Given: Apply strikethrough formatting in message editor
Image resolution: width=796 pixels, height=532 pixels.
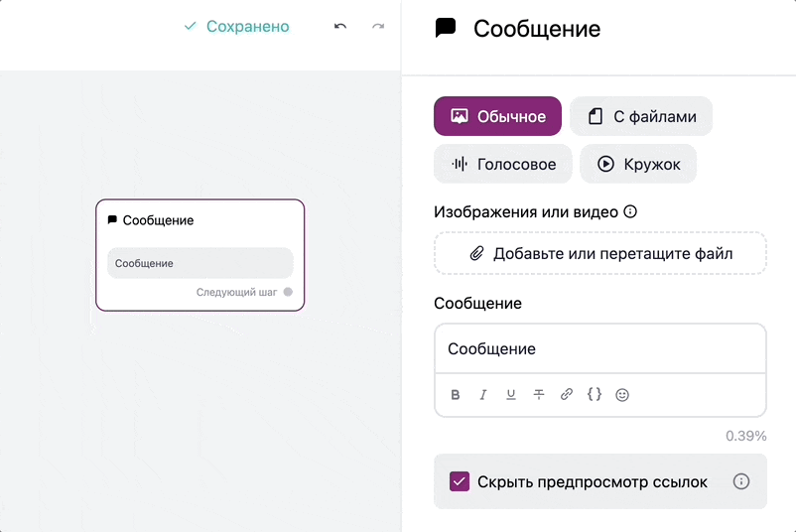Looking at the screenshot, I should [539, 395].
